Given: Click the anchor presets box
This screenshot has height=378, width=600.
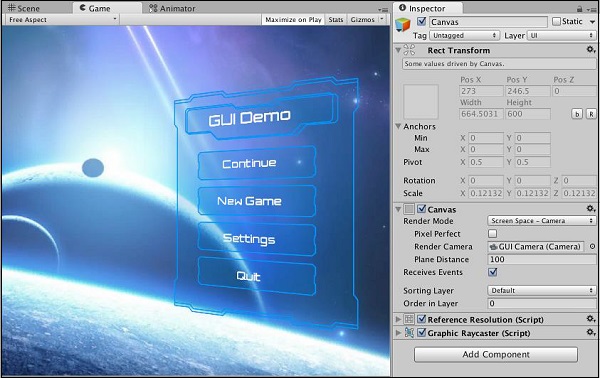Looking at the screenshot, I should click(x=421, y=102).
